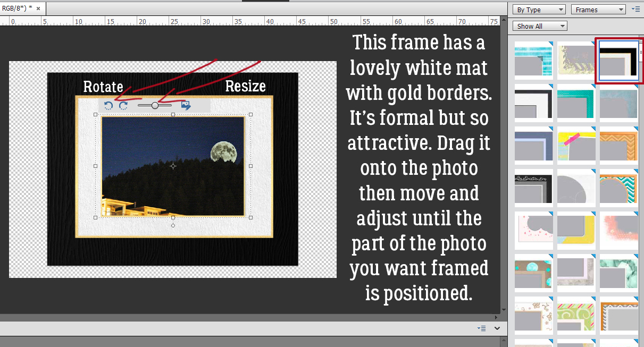Pick the green swirl frame with pink stripes

(x=576, y=316)
